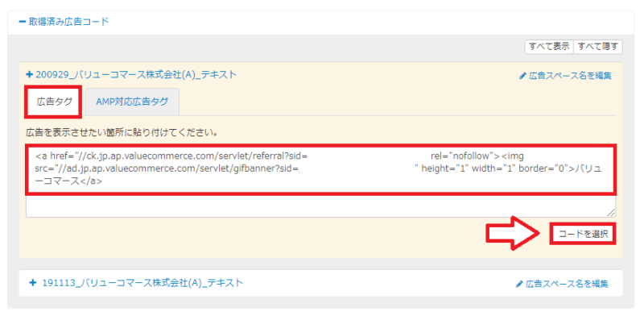
Task: Click pencil icon beside 191113 広告スペース名を編集
Action: coord(519,284)
